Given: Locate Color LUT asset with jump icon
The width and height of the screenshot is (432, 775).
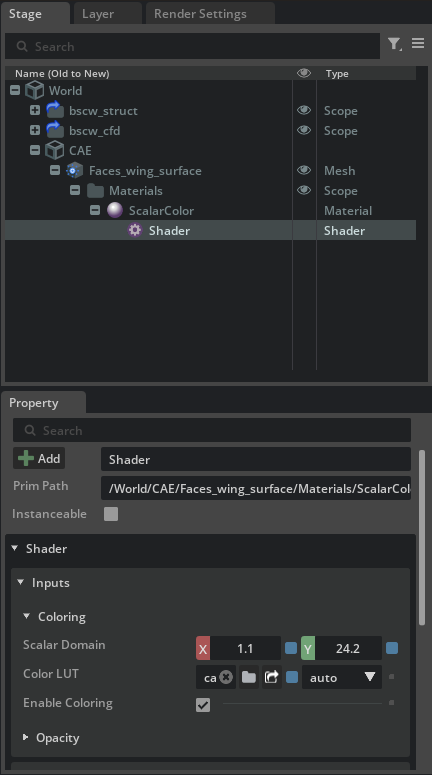Looking at the screenshot, I should pos(271,677).
